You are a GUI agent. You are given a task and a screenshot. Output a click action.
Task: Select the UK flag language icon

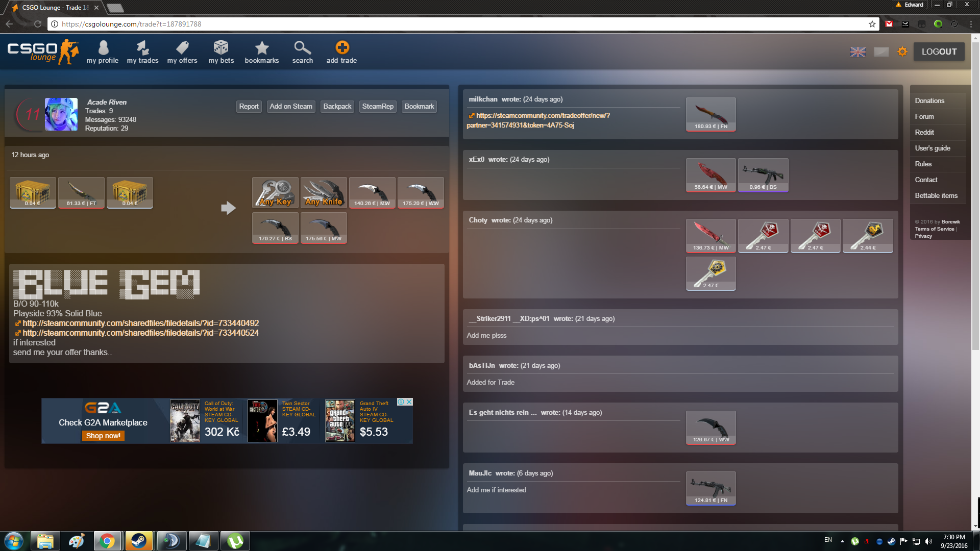(x=858, y=52)
